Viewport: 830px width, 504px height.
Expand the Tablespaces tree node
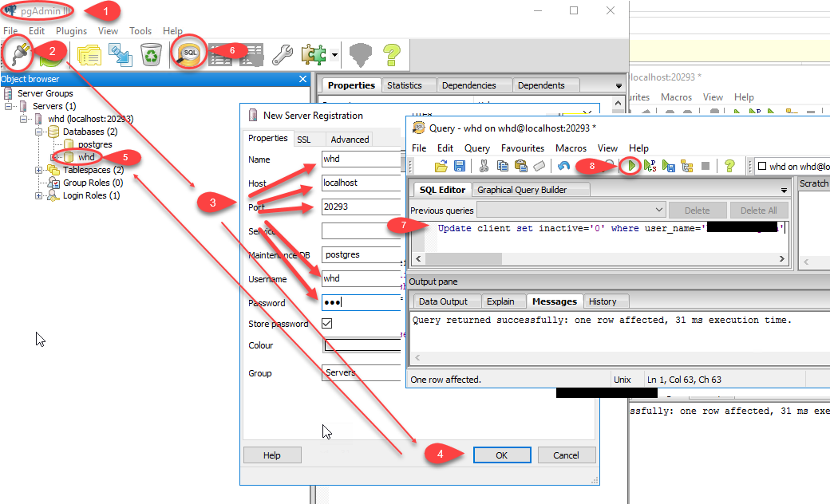pos(38,169)
